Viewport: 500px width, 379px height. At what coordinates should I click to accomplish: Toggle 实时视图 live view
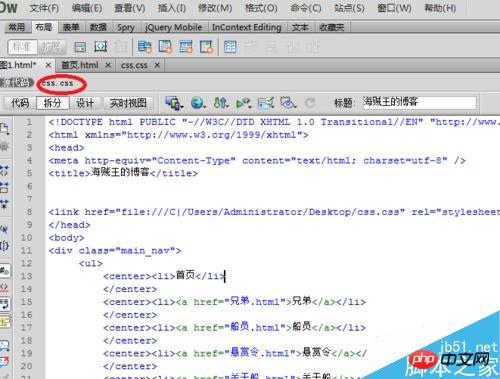(128, 103)
